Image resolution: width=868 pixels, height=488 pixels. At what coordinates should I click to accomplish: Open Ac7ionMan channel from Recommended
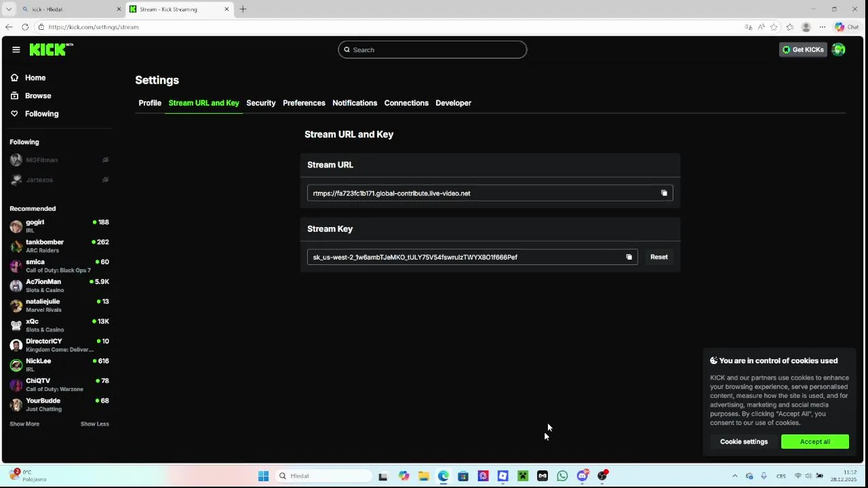pos(60,285)
